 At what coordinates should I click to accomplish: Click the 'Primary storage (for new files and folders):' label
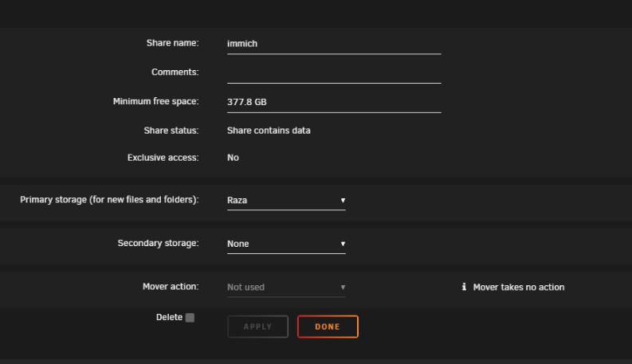(x=110, y=200)
